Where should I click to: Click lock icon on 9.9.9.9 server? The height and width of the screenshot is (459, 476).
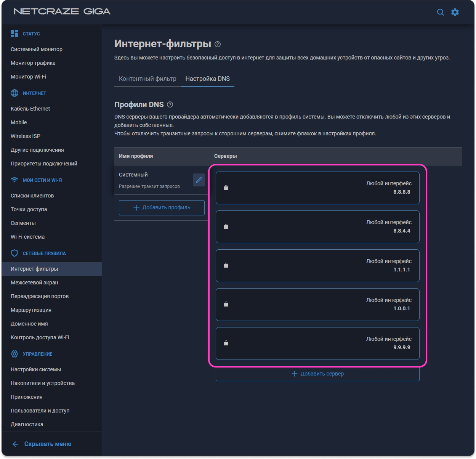(226, 343)
